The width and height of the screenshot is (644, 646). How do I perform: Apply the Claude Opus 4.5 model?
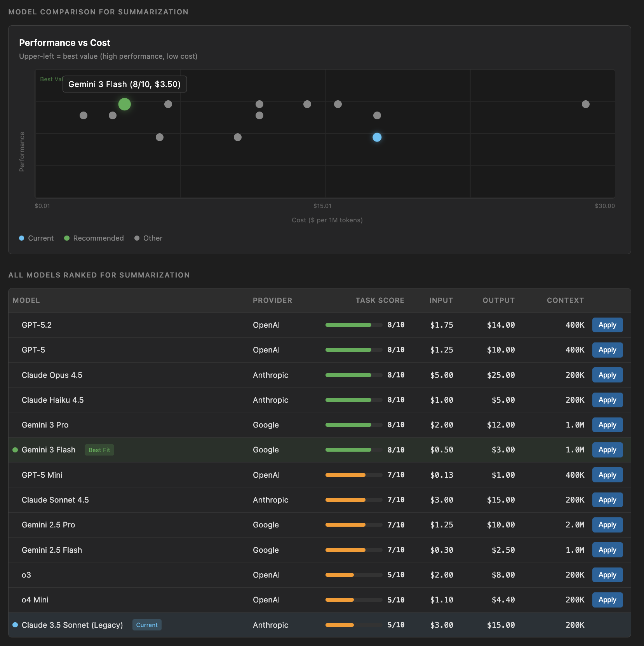[x=607, y=375]
